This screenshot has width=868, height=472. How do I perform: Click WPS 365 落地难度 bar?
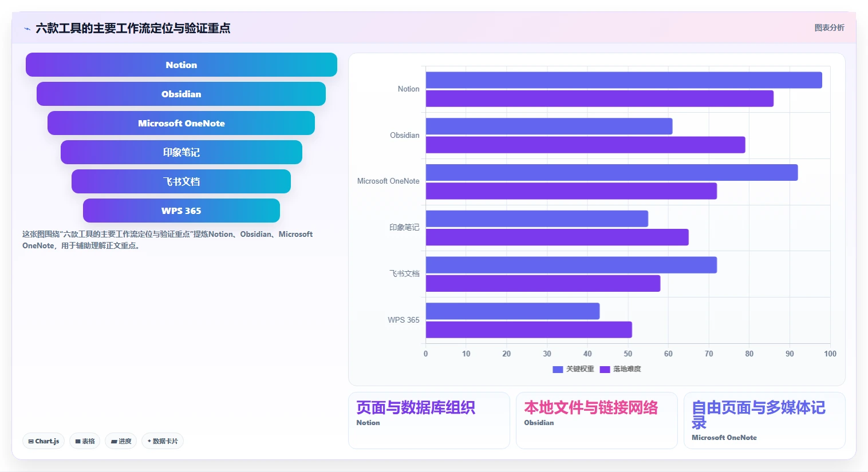[x=528, y=330]
